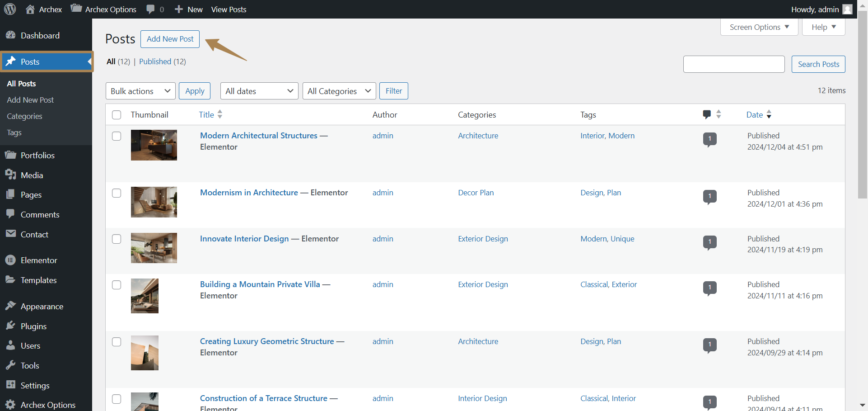Select the Building a Mountain Private Villa checkbox

click(117, 285)
